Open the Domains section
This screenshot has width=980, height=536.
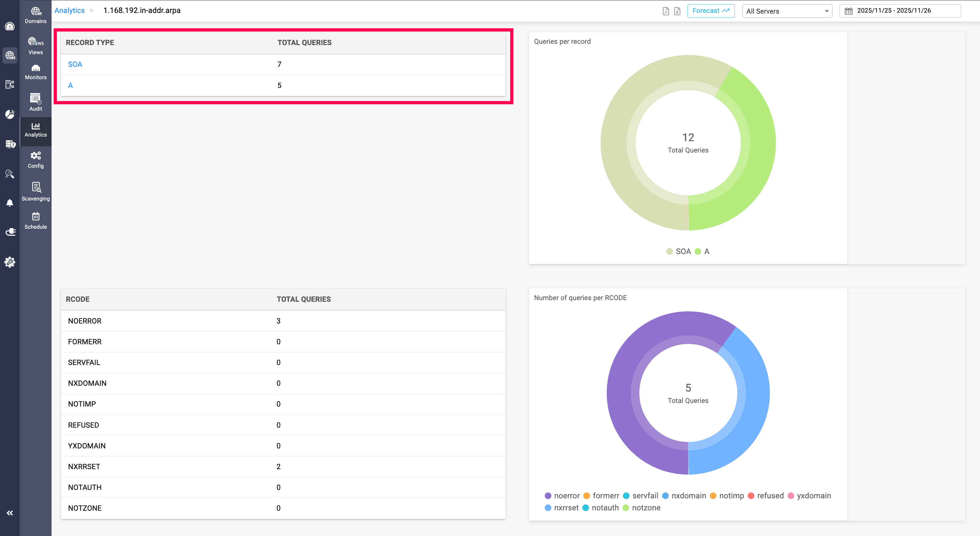pos(35,15)
